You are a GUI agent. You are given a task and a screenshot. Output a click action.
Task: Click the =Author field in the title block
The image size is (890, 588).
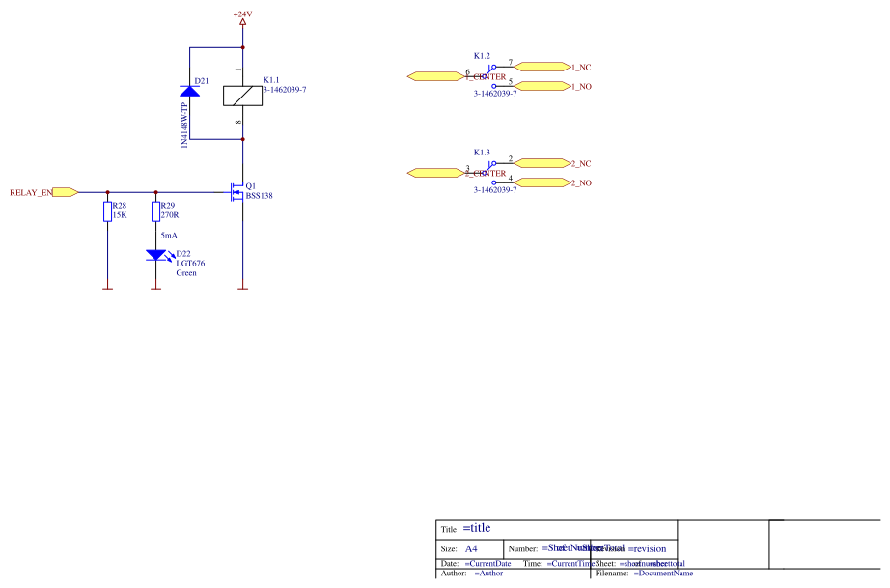487,573
